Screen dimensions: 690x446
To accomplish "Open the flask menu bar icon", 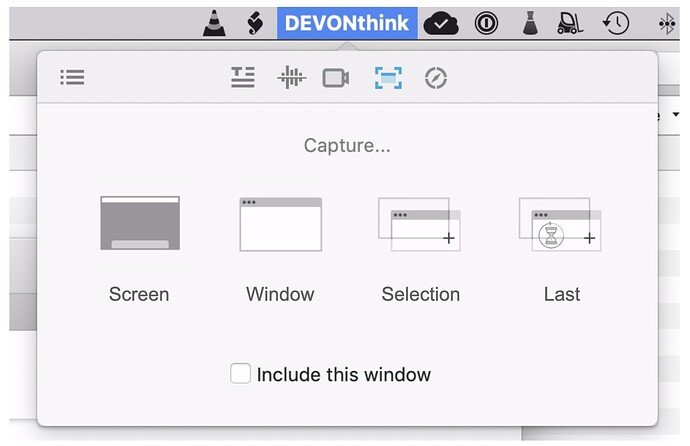I will 530,23.
